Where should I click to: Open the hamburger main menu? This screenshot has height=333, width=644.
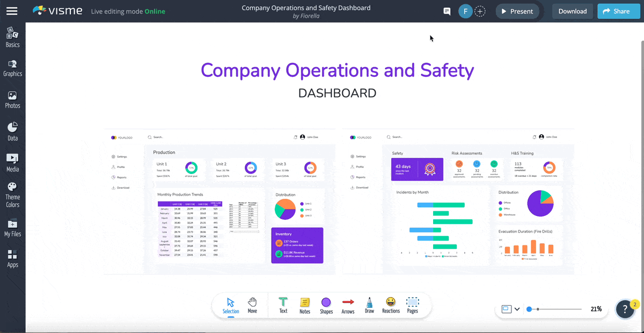click(x=12, y=11)
